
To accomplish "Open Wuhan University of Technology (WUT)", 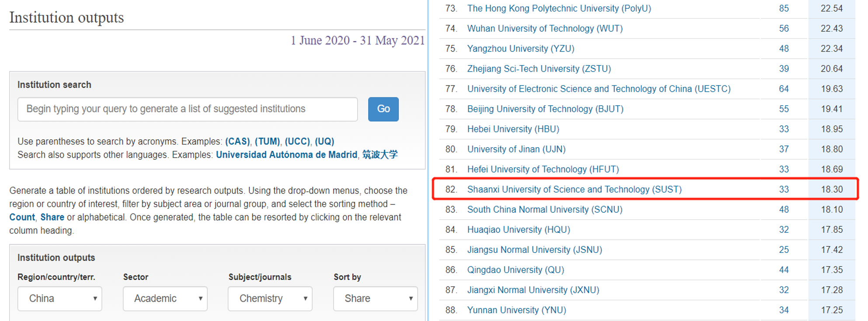I will 545,29.
